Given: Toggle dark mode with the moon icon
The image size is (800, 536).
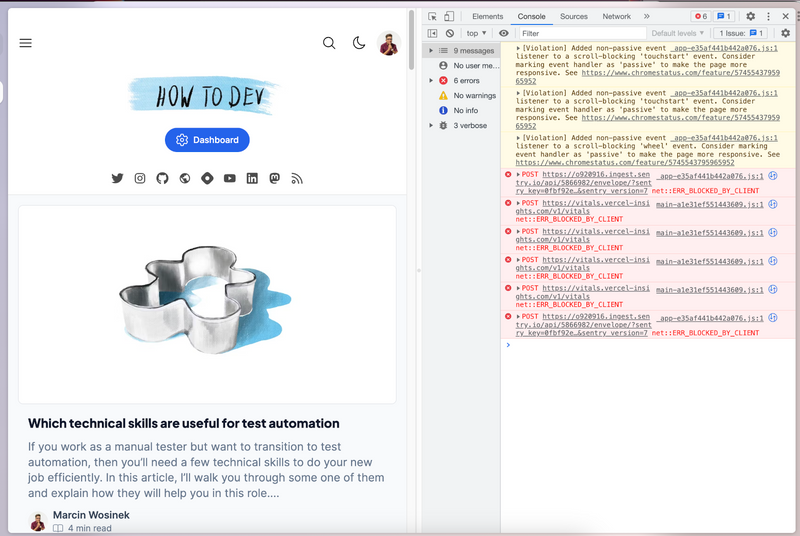Looking at the screenshot, I should coord(359,43).
